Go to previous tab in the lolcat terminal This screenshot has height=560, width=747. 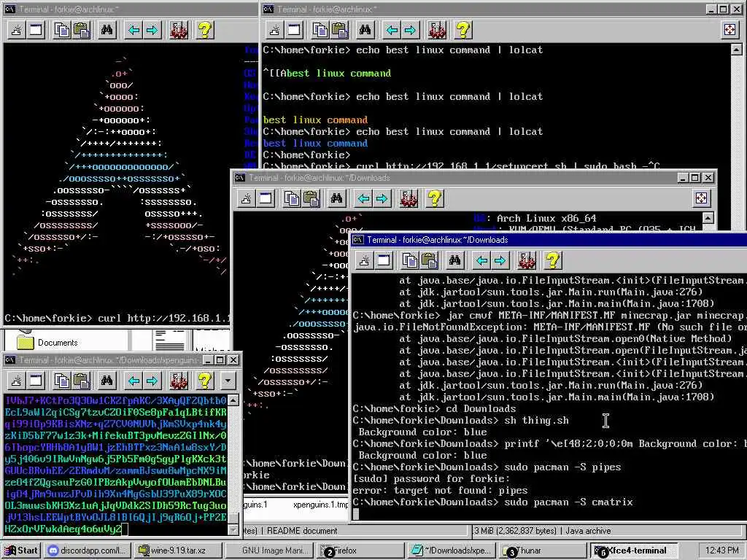coord(392,31)
